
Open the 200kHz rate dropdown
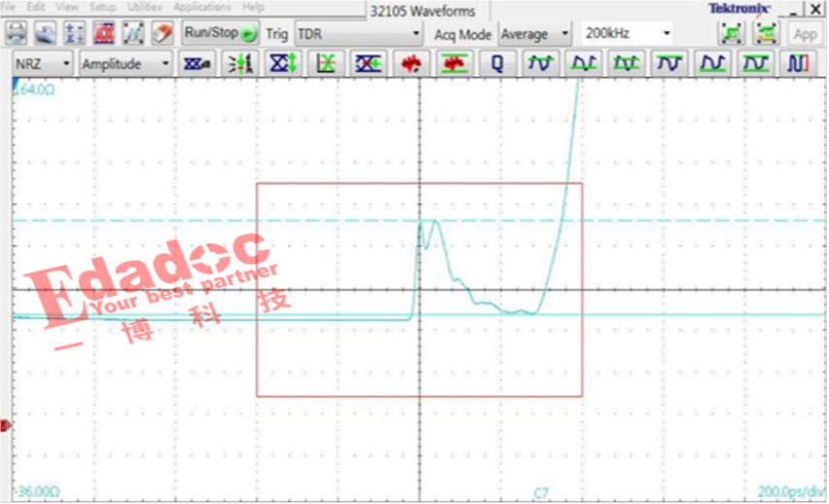(627, 34)
